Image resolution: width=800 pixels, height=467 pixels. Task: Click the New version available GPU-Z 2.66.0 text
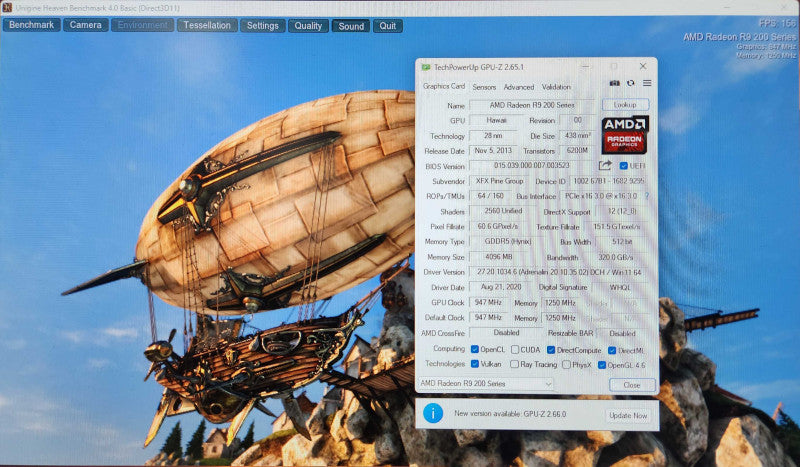coord(510,414)
